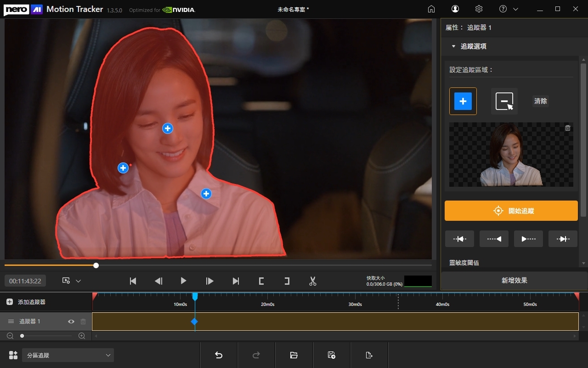588x368 pixels.
Task: Click the undo arrow in bottom toolbar
Action: point(219,355)
